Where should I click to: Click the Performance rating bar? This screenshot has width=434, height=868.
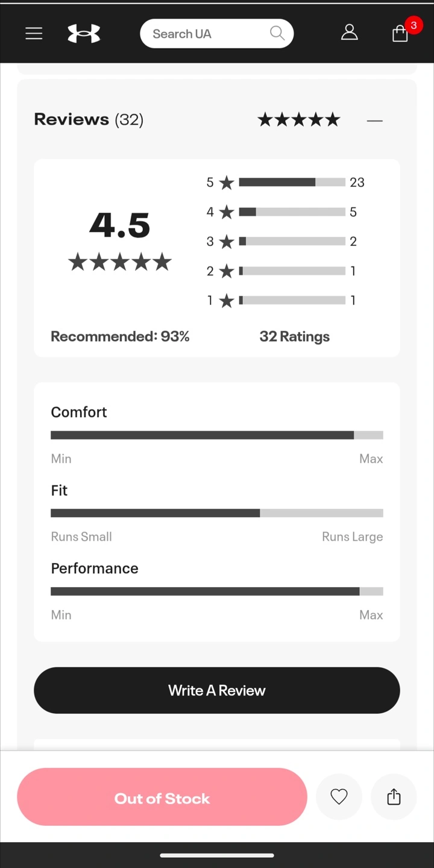point(217,591)
